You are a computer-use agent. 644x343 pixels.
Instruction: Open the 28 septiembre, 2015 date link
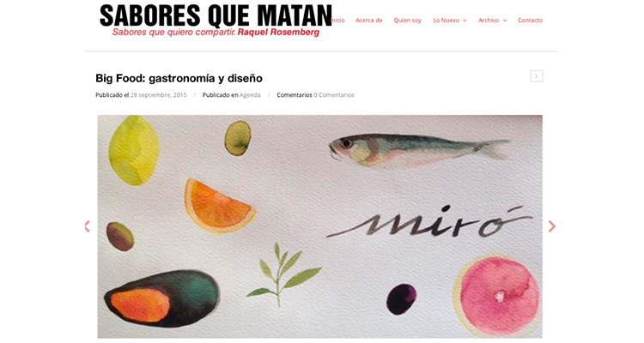[159, 95]
